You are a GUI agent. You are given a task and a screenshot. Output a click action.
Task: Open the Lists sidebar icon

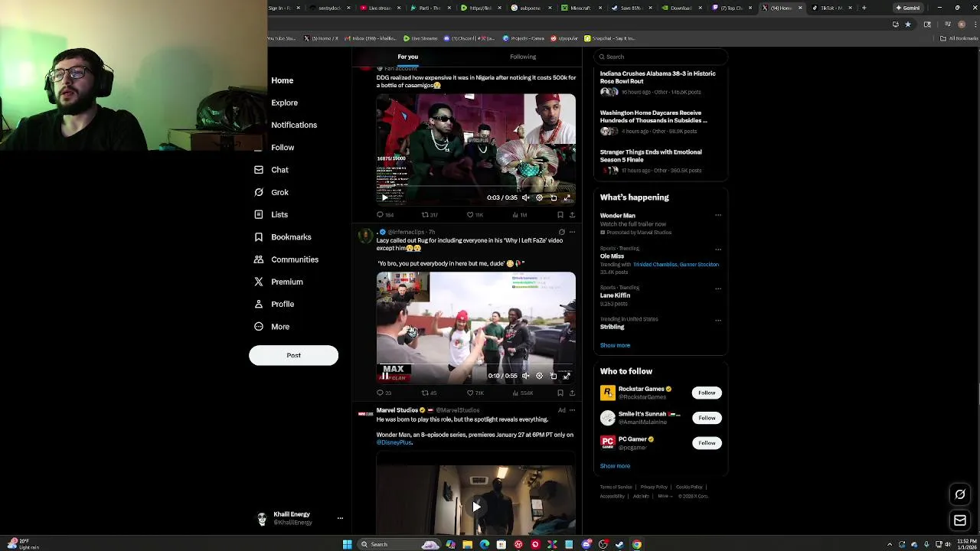[259, 214]
